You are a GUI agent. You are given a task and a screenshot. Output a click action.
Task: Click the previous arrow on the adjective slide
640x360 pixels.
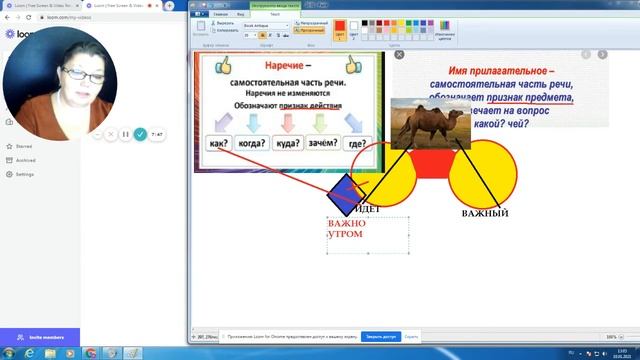[x=586, y=54]
